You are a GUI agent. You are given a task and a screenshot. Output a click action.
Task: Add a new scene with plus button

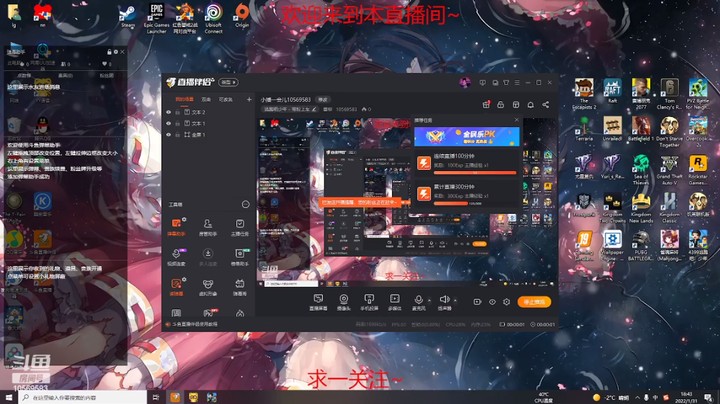(x=249, y=99)
